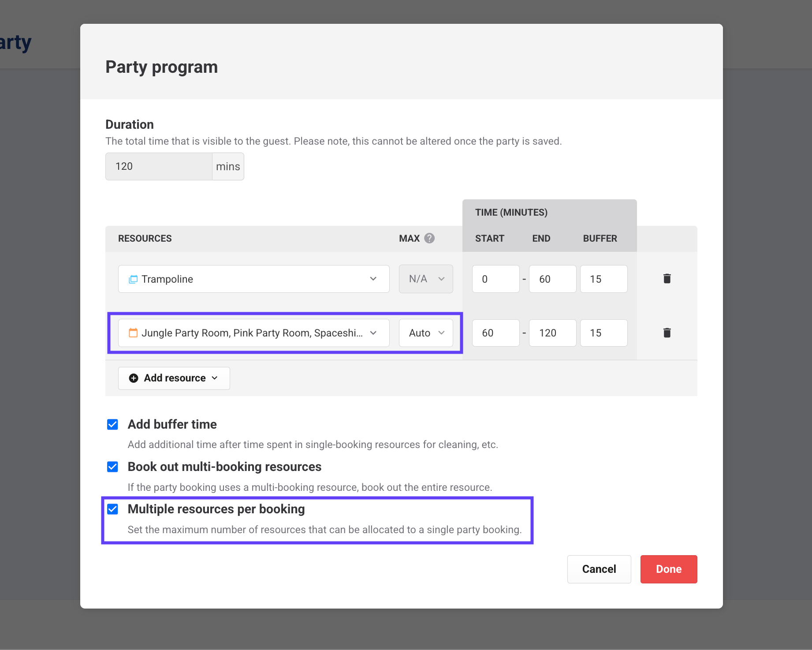Cancel the Party program dialog
812x650 pixels.
coord(599,569)
